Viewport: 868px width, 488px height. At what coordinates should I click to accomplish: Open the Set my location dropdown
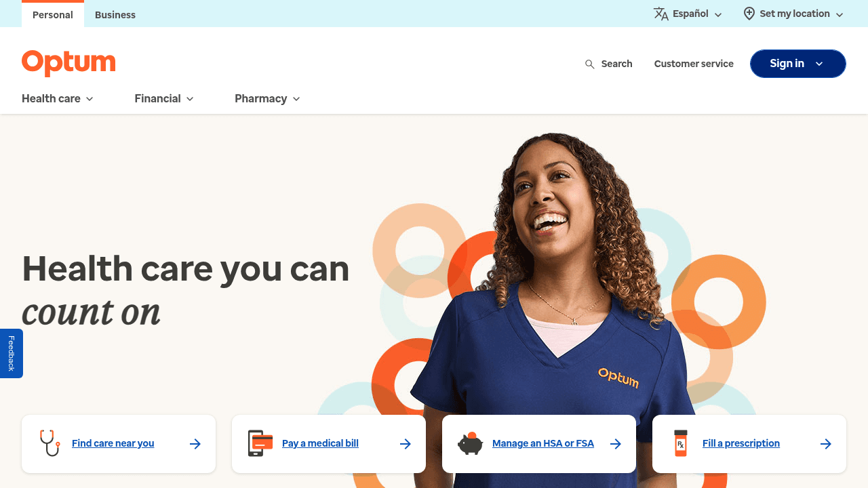tap(793, 14)
